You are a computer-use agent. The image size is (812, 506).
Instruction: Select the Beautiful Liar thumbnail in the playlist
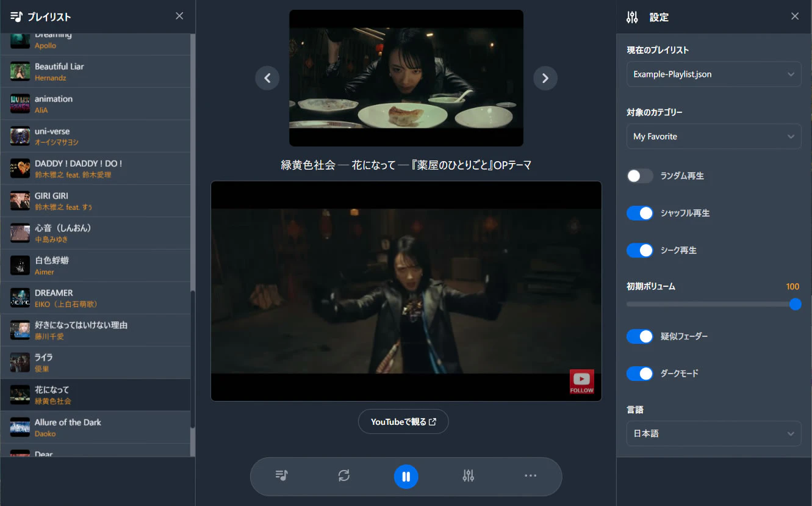[x=20, y=71]
